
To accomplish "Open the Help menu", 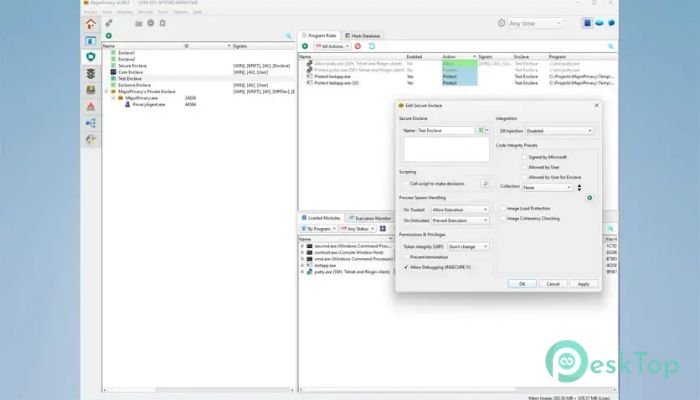I will [x=197, y=12].
